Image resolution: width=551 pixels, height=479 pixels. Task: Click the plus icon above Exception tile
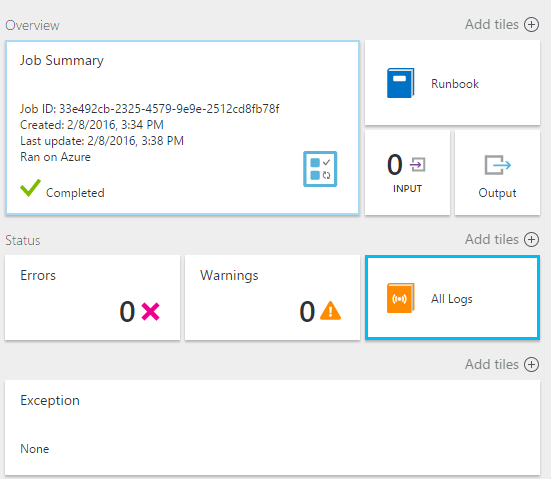tap(531, 364)
